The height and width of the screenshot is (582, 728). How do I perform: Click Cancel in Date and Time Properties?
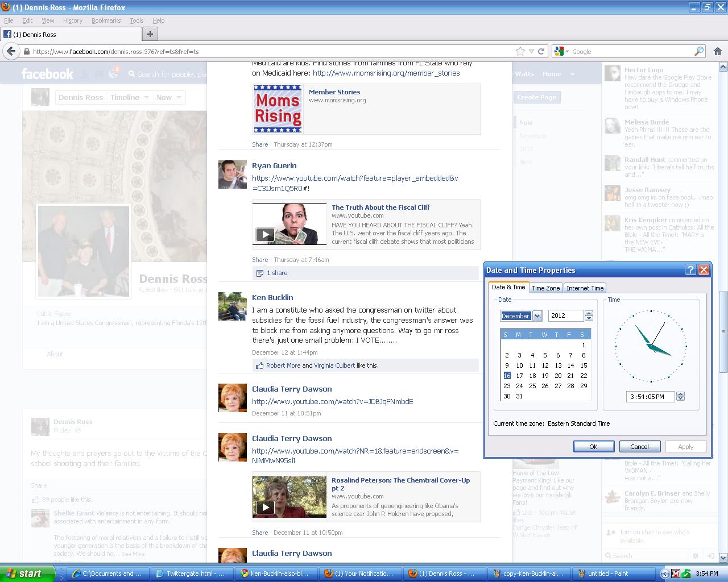pyautogui.click(x=639, y=447)
